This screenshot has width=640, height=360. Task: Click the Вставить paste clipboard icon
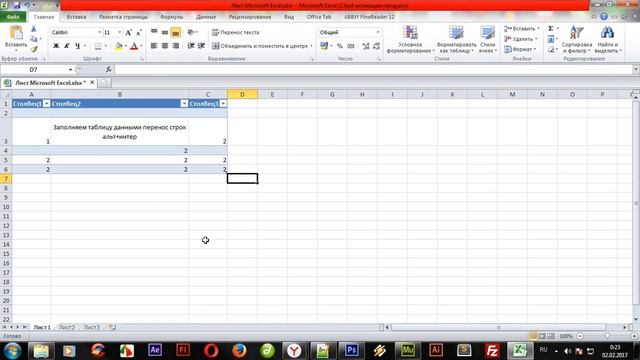point(16,33)
